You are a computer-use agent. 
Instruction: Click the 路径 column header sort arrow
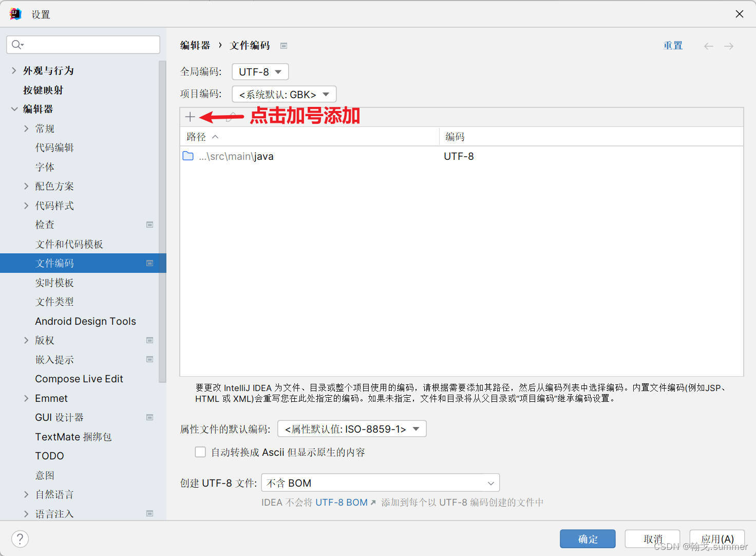pyautogui.click(x=216, y=136)
